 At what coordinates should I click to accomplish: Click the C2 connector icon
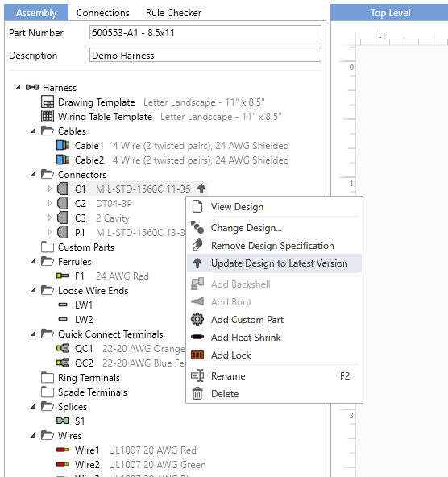[63, 203]
